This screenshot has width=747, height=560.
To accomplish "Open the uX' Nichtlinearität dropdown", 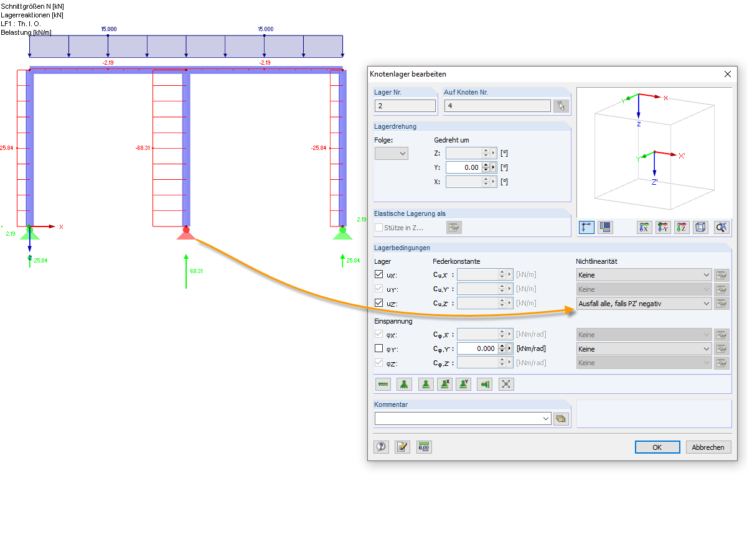I will (x=644, y=275).
